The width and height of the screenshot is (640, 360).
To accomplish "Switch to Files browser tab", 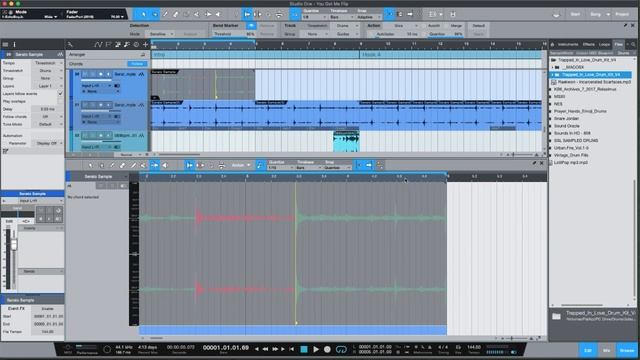I will [619, 44].
